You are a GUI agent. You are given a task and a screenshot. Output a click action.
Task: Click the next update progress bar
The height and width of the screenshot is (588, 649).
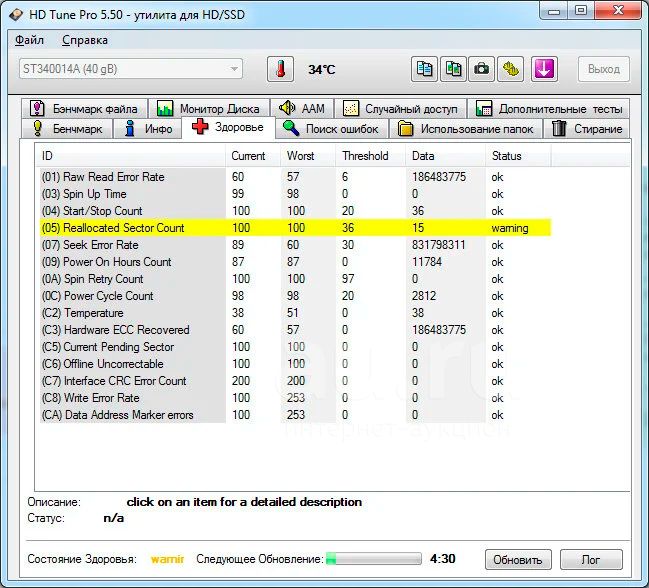(x=374, y=559)
